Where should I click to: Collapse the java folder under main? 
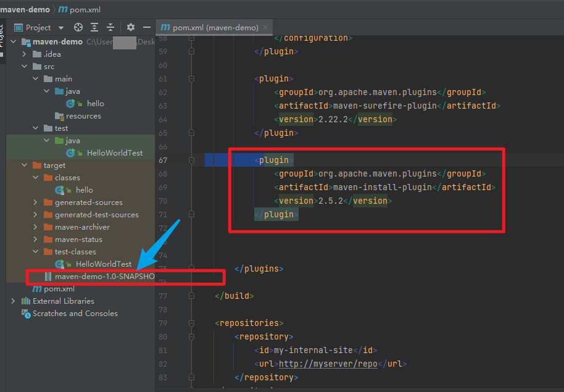coord(46,91)
